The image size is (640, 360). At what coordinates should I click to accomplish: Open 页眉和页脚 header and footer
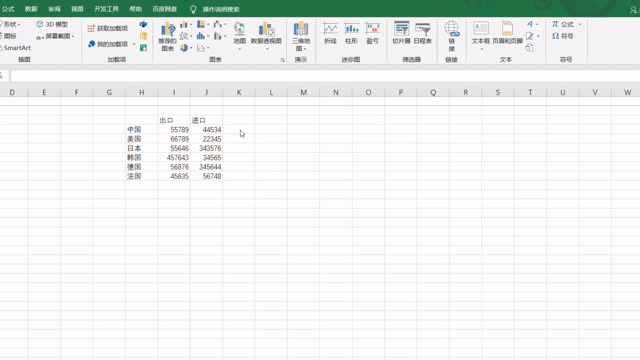(x=507, y=33)
